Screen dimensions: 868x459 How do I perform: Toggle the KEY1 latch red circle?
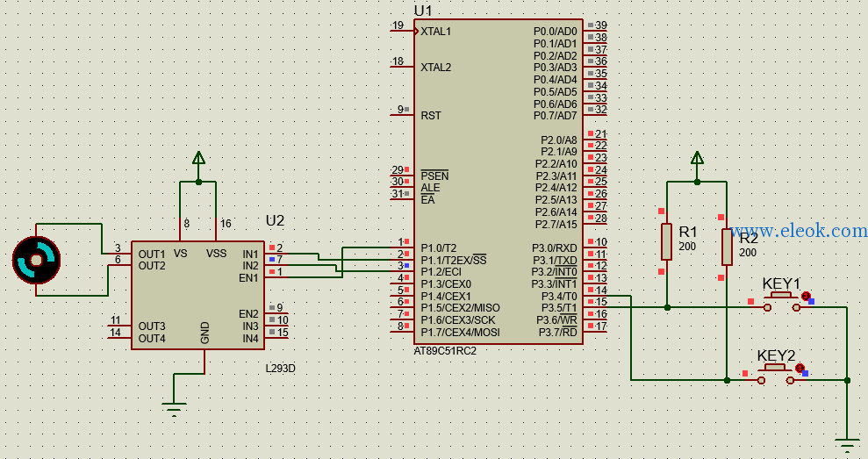[x=806, y=296]
